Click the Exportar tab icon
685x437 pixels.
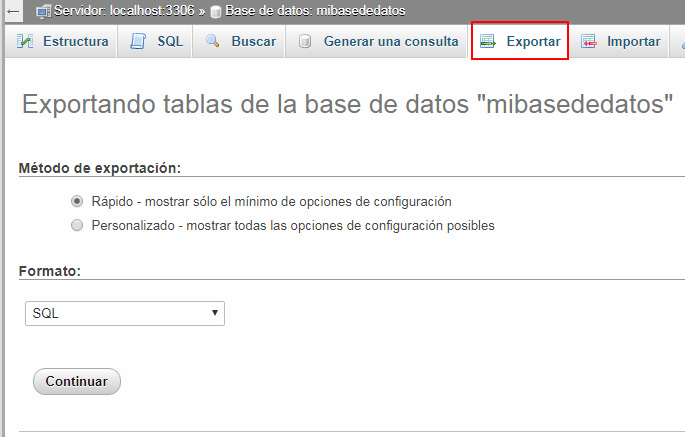click(488, 41)
